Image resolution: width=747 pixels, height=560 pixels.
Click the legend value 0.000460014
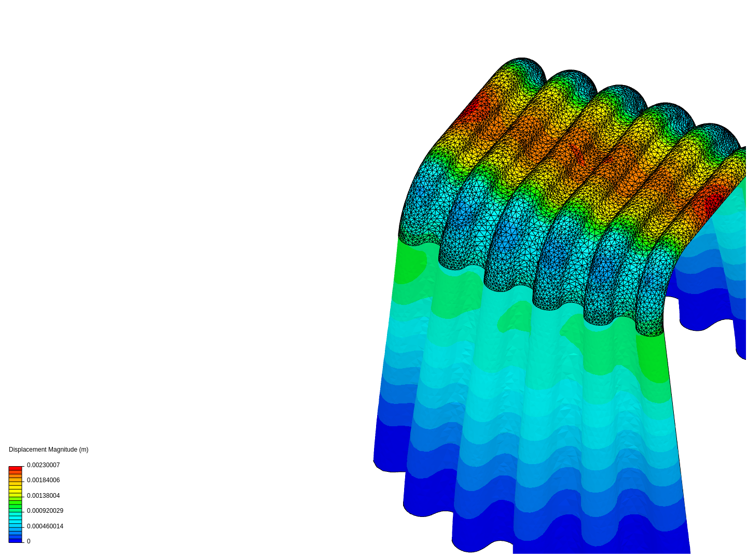point(45,526)
